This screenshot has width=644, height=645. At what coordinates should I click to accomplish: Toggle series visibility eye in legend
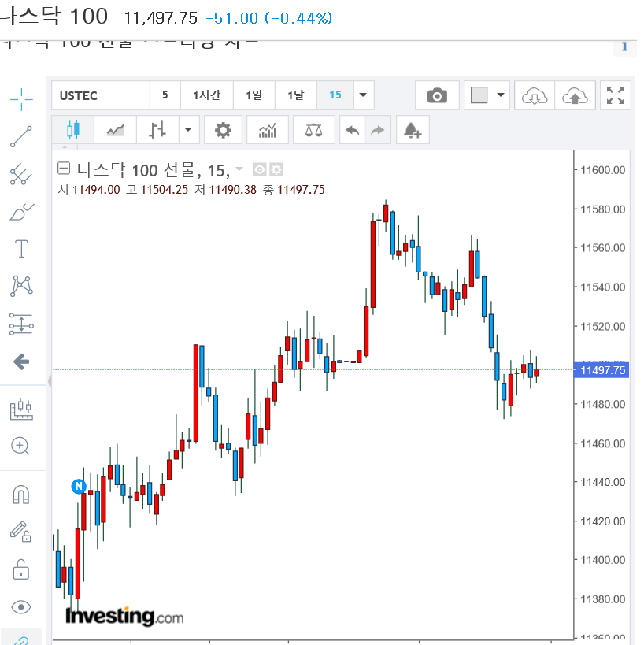click(259, 169)
